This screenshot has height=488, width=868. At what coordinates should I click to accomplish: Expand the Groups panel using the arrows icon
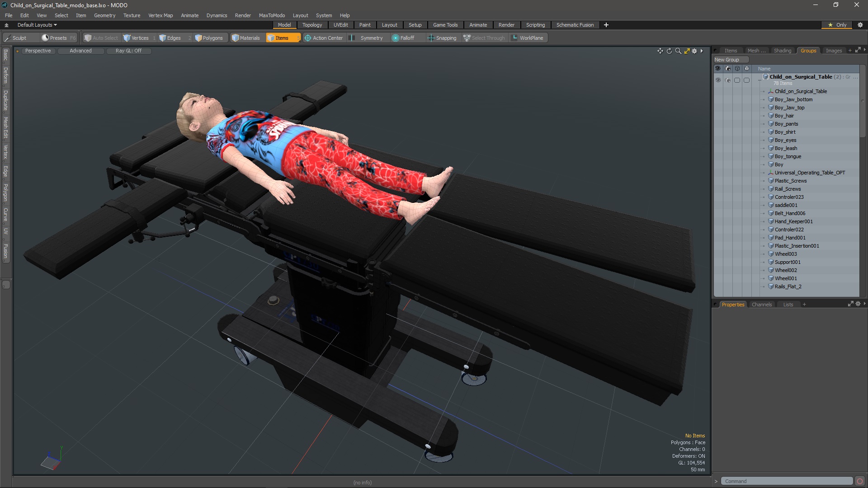pyautogui.click(x=858, y=50)
